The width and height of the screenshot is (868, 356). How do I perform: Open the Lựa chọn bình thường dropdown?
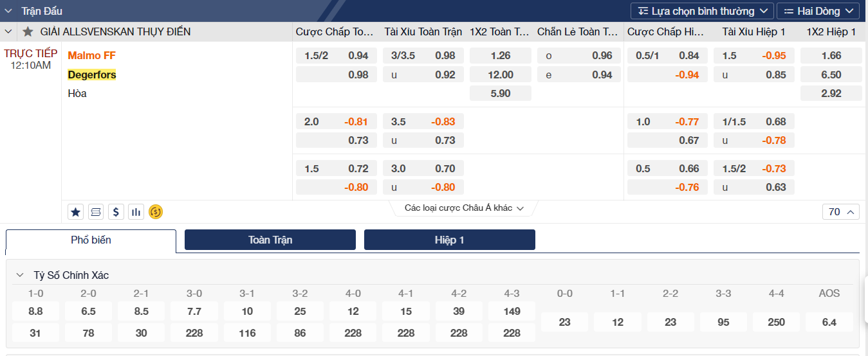(x=702, y=11)
